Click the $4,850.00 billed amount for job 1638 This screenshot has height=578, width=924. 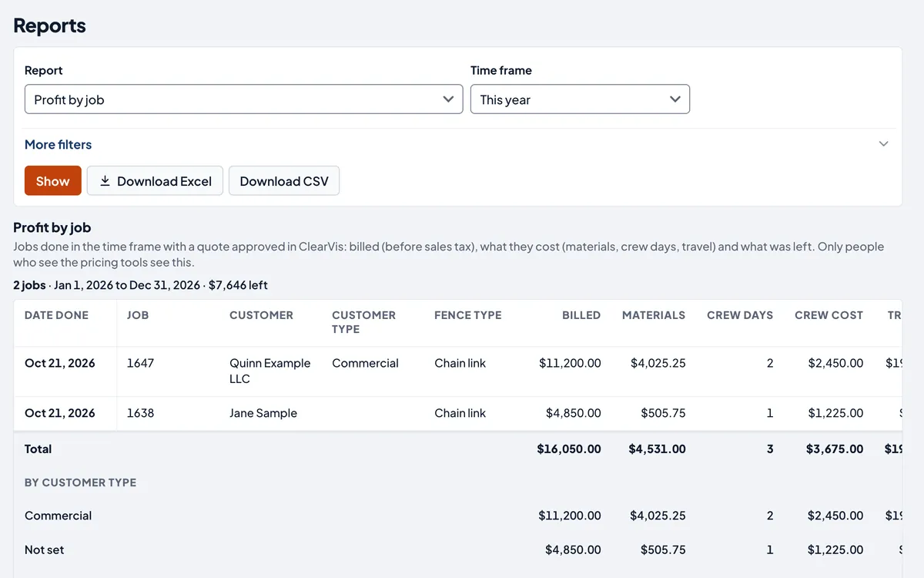(574, 413)
